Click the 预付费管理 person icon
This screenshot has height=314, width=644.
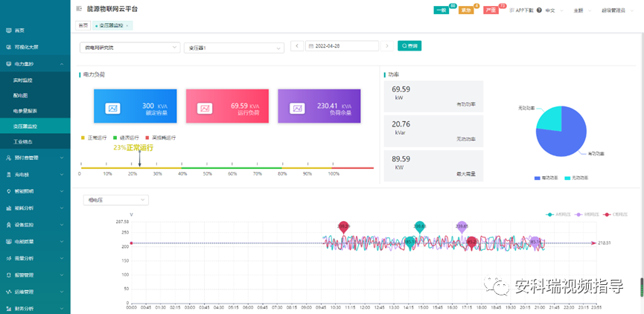9,158
